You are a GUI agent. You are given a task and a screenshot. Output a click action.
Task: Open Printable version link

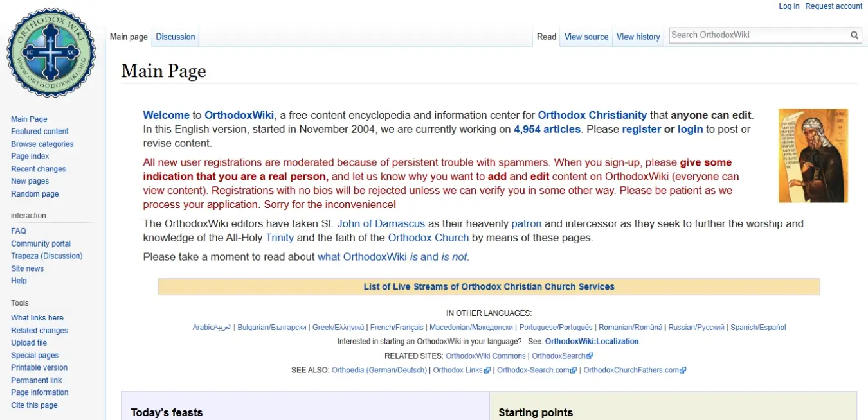(x=39, y=368)
